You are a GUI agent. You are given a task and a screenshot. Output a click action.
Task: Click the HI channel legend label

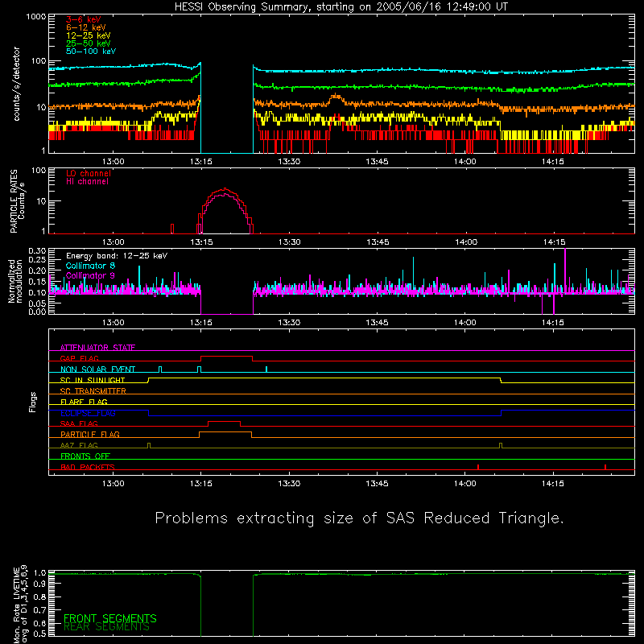(x=87, y=181)
